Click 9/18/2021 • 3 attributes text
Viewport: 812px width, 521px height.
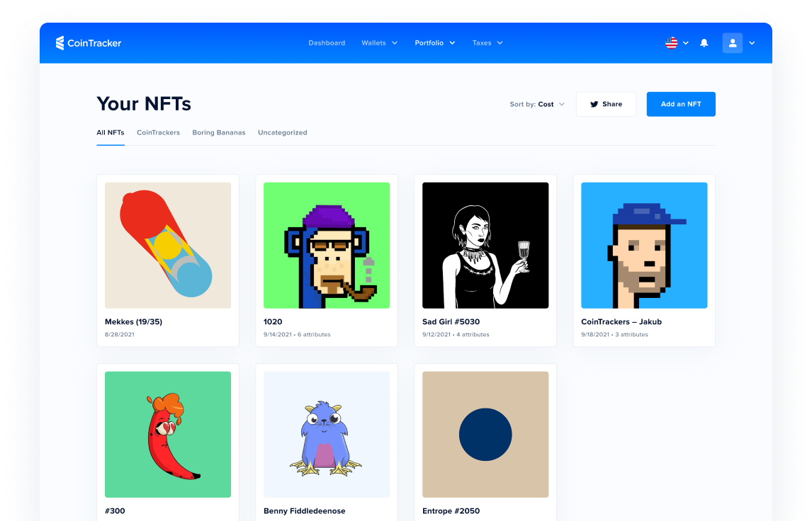pyautogui.click(x=615, y=335)
